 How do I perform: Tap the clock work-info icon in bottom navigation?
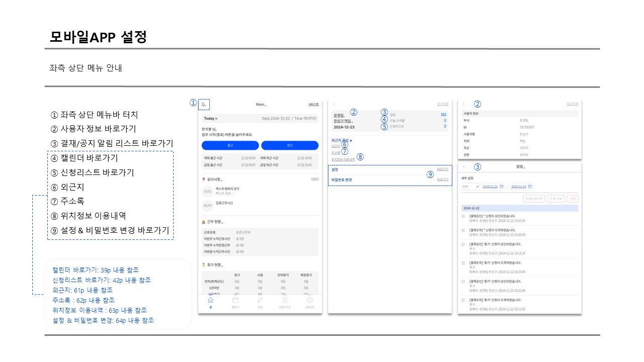309,301
